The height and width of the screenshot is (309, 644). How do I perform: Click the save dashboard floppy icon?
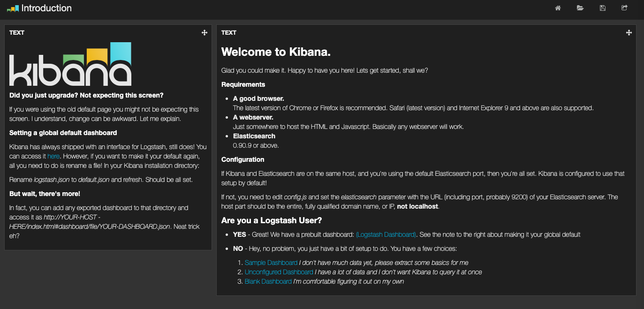coord(603,8)
